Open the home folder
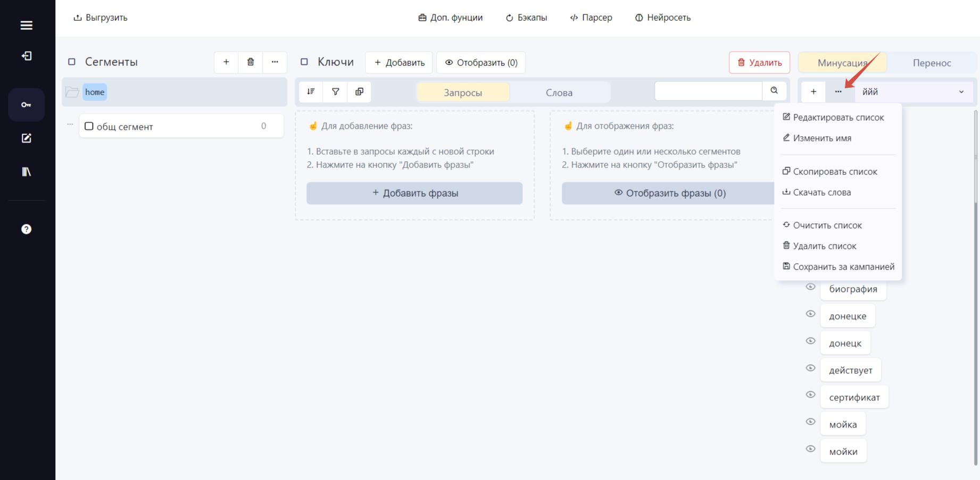 coord(95,92)
